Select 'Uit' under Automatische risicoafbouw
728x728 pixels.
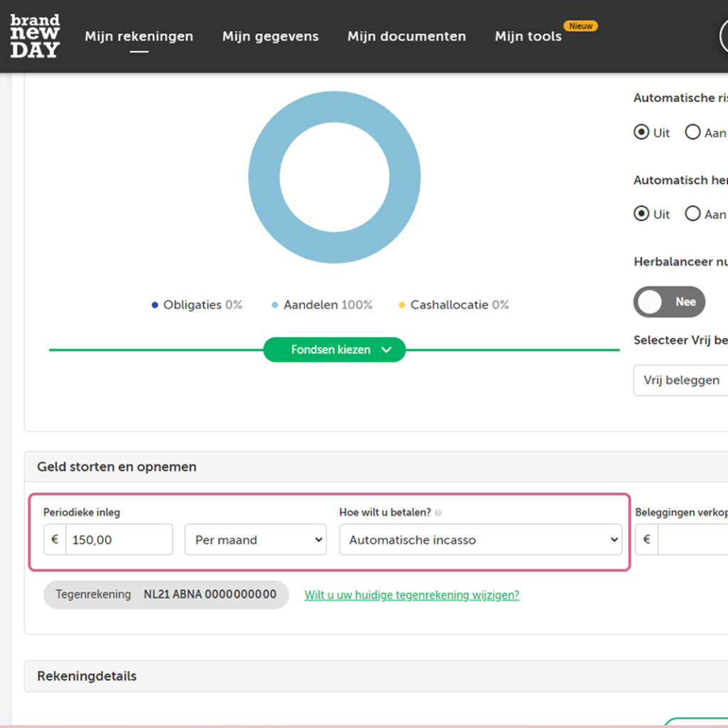pos(641,132)
